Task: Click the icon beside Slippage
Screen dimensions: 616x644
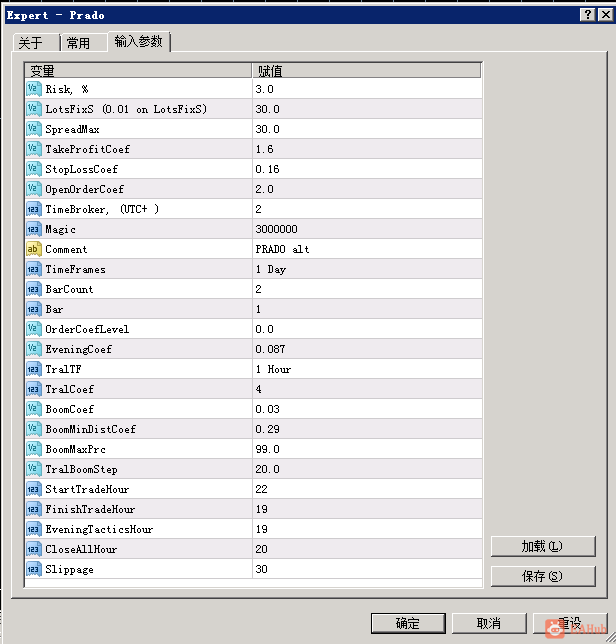Action: [x=34, y=569]
